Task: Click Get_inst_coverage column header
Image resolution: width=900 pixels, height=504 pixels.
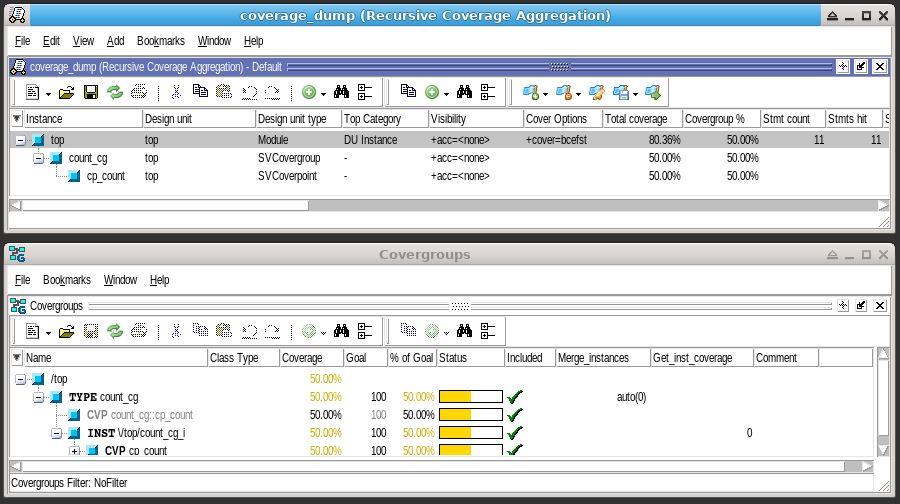Action: point(701,358)
